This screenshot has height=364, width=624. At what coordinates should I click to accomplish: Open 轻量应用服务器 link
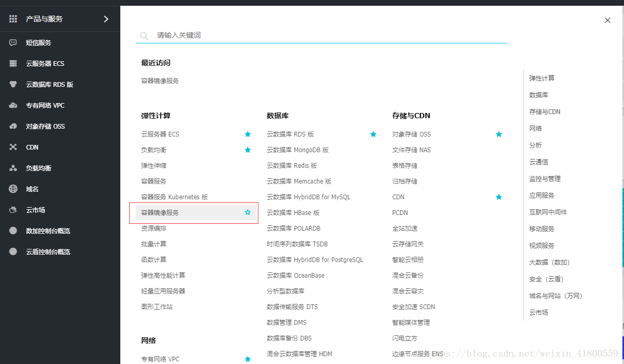[163, 291]
